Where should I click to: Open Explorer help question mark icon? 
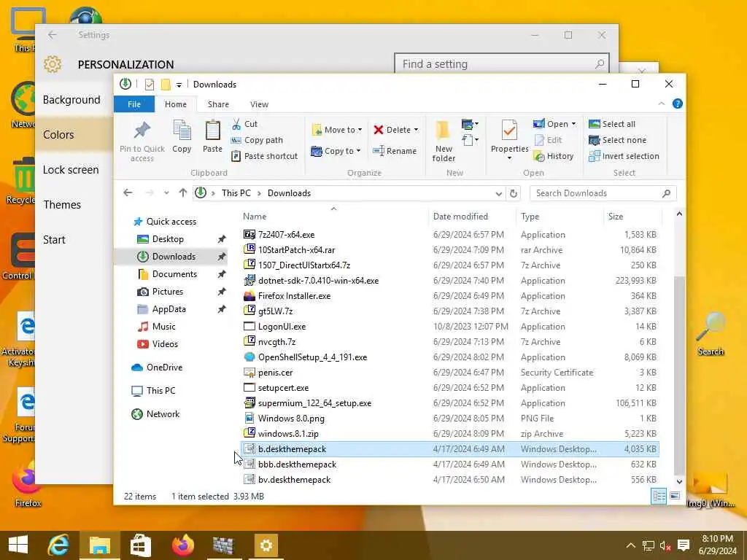click(x=677, y=104)
